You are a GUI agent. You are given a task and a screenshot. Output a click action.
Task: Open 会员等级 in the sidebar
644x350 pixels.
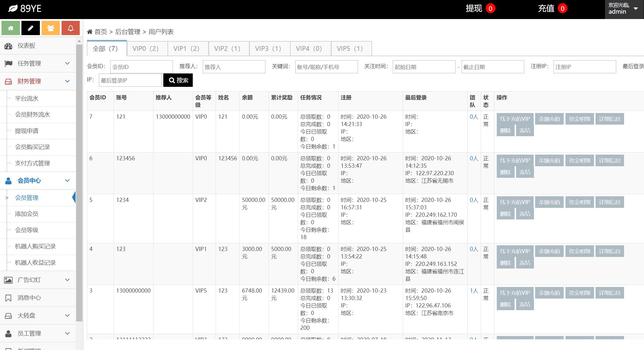coord(27,230)
